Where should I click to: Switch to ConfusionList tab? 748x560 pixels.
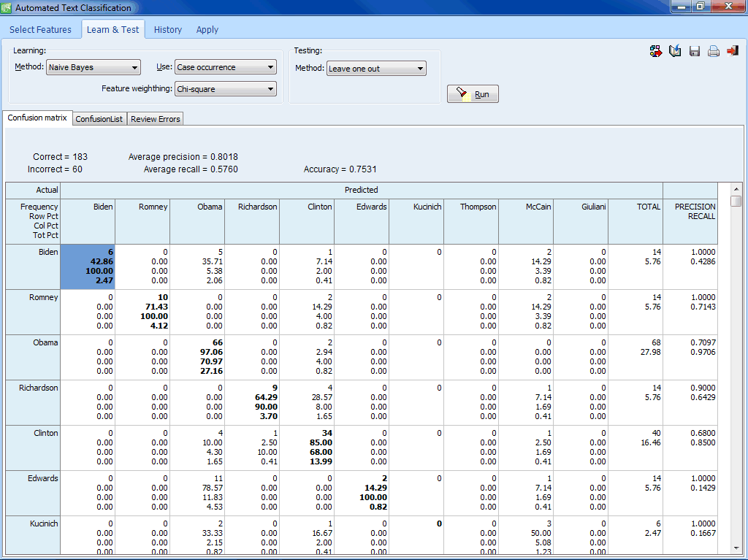pyautogui.click(x=99, y=119)
